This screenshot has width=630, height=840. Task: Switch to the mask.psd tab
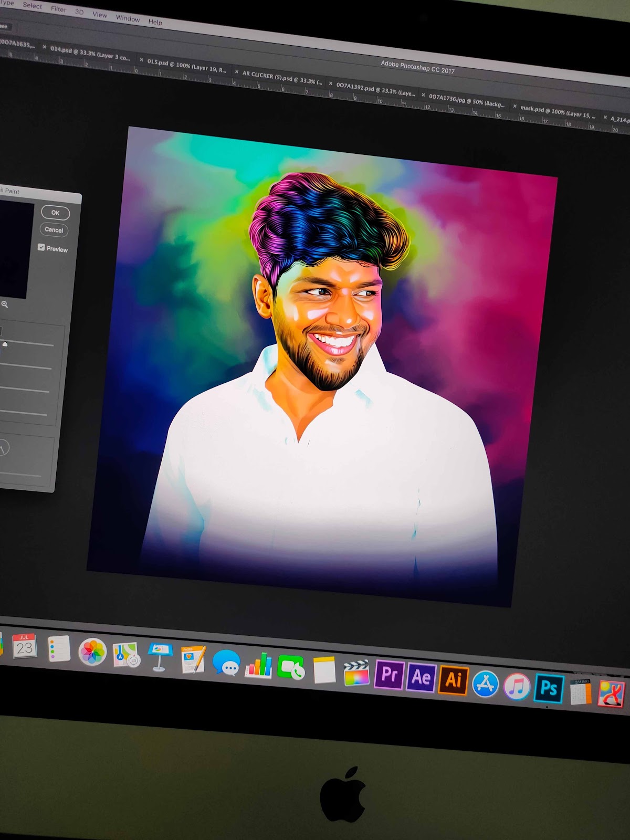click(x=558, y=111)
